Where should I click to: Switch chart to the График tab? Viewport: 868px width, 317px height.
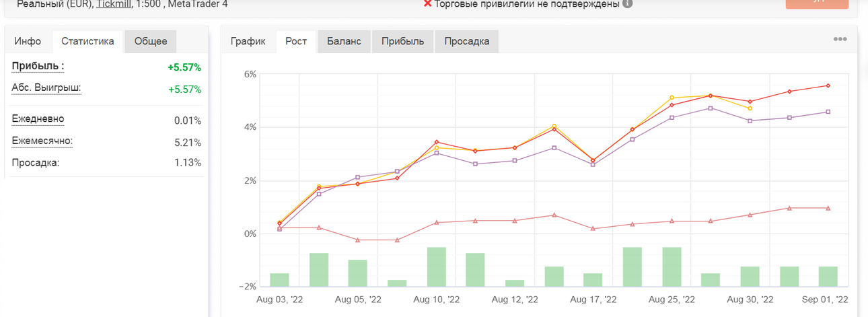tap(248, 41)
